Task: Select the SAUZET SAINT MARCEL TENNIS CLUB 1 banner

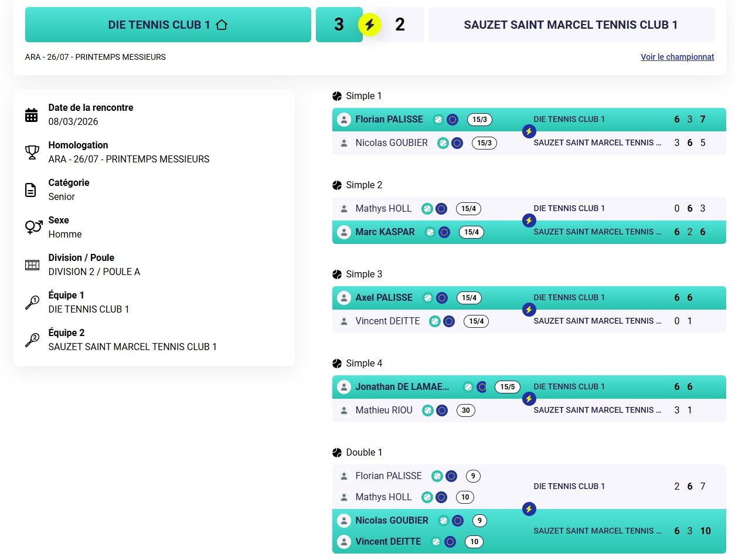Action: (571, 25)
